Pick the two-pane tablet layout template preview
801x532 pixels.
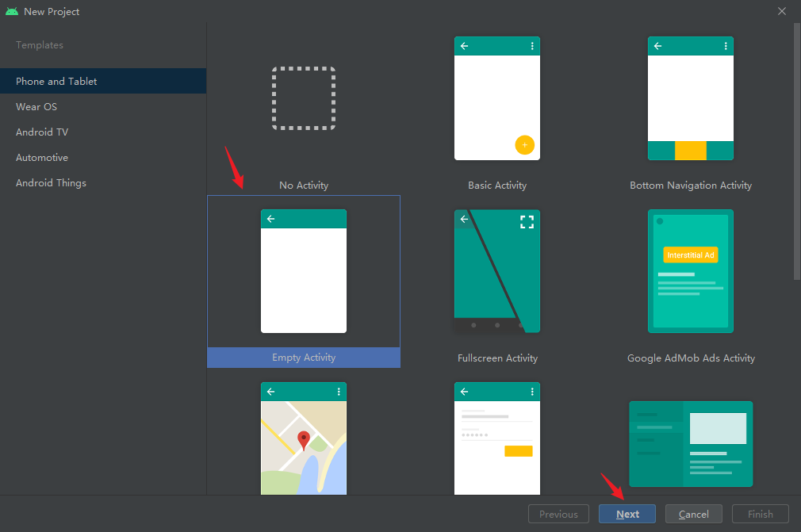[691, 444]
